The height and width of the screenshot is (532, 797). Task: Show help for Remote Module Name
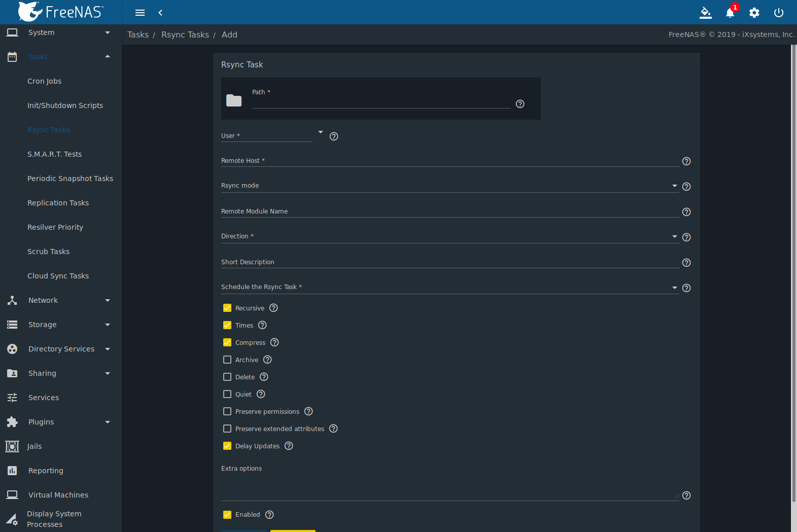click(686, 212)
